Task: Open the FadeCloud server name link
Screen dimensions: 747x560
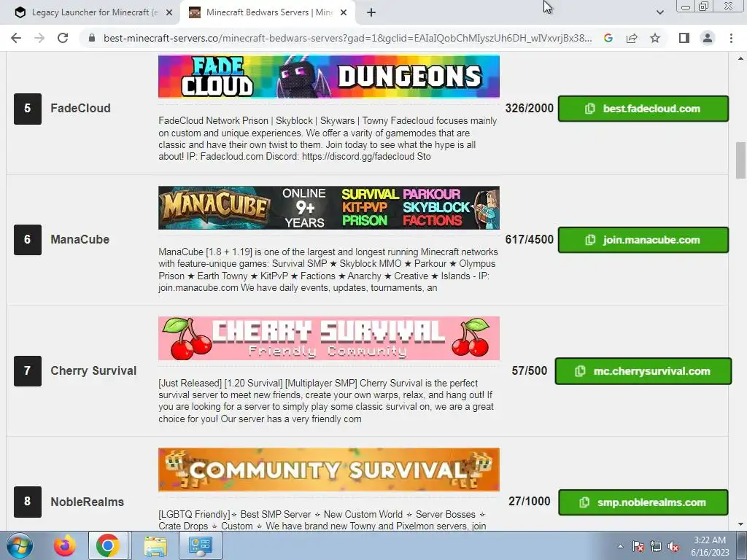Action: click(x=80, y=109)
